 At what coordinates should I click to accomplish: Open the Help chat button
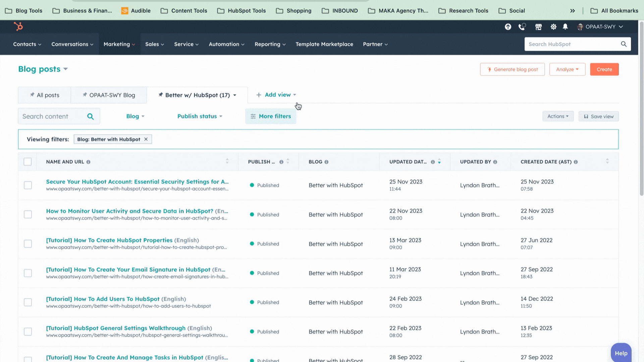click(621, 353)
